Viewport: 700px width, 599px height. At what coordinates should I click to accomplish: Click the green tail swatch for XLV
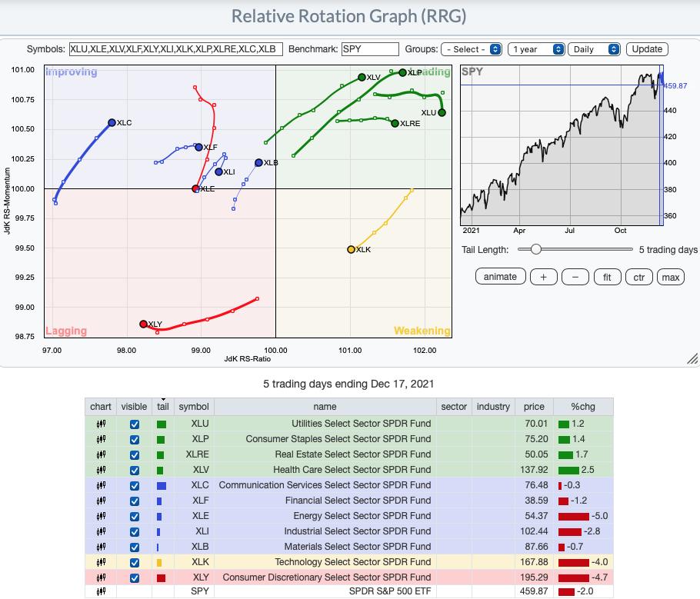161,470
